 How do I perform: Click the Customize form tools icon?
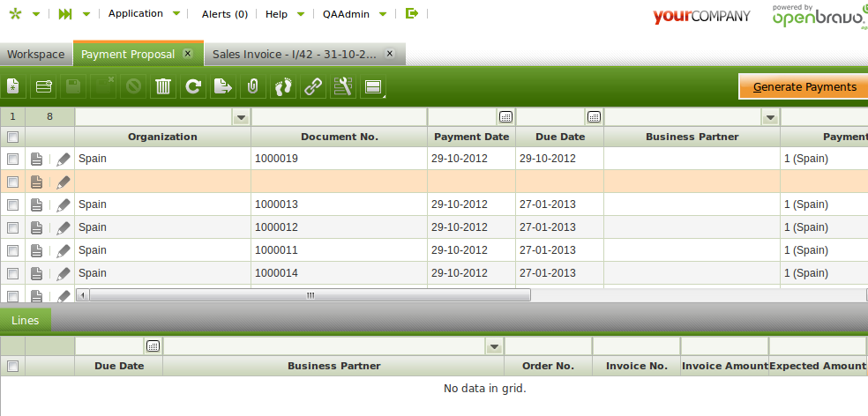tap(342, 86)
